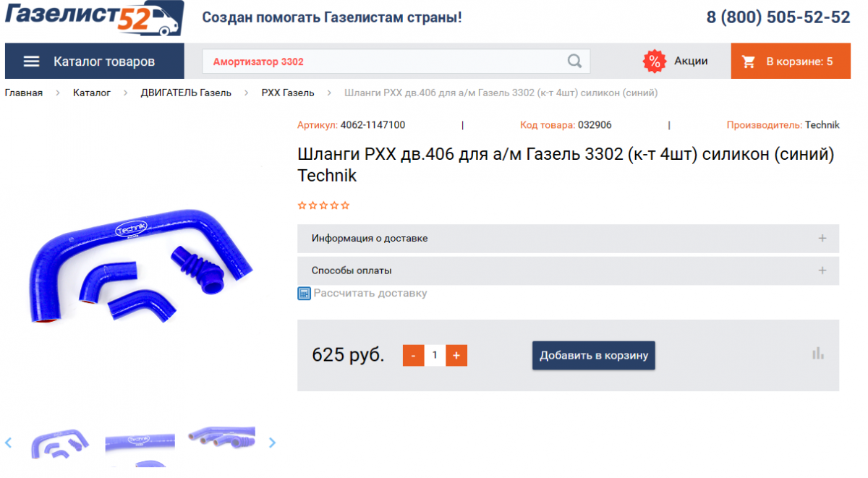Click the magnifier search icon
The height and width of the screenshot is (478, 868).
(x=574, y=61)
